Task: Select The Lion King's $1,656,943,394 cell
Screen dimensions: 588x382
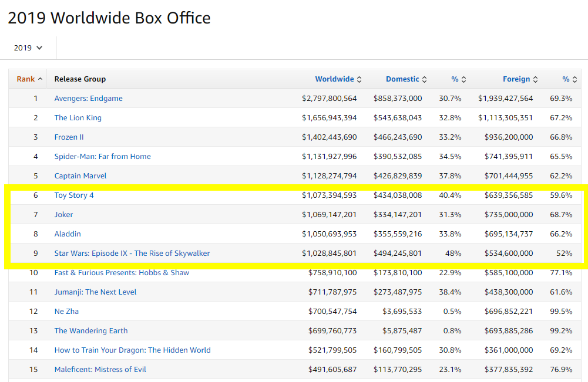Action: 330,117
